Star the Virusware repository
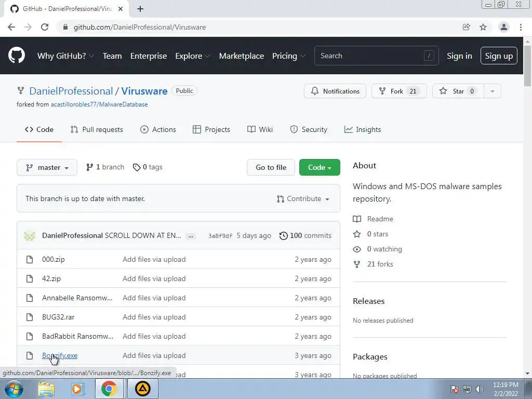 [458, 91]
